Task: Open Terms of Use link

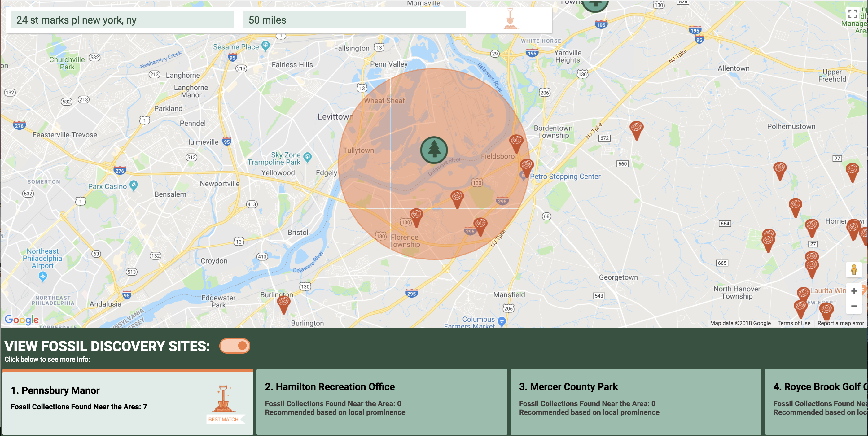Action: (794, 323)
